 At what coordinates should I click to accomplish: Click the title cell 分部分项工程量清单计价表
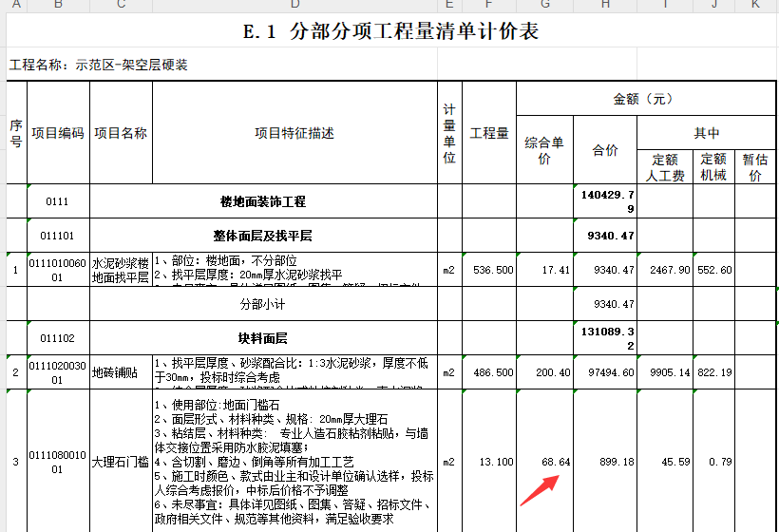[x=390, y=31]
